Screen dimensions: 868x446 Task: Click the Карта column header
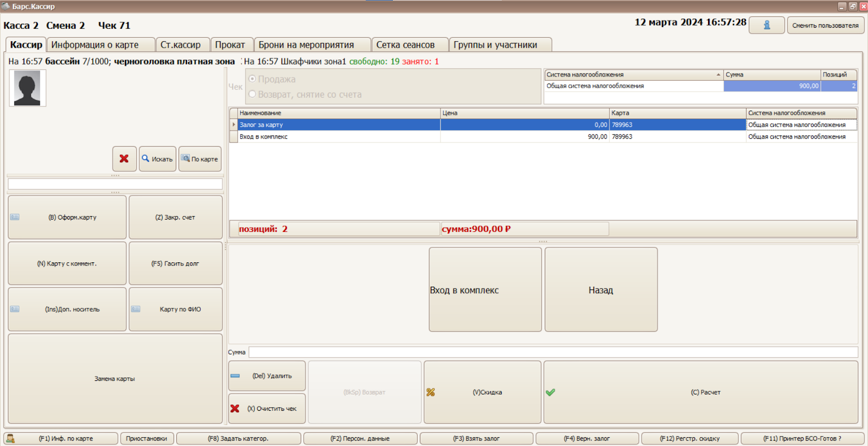click(x=678, y=113)
